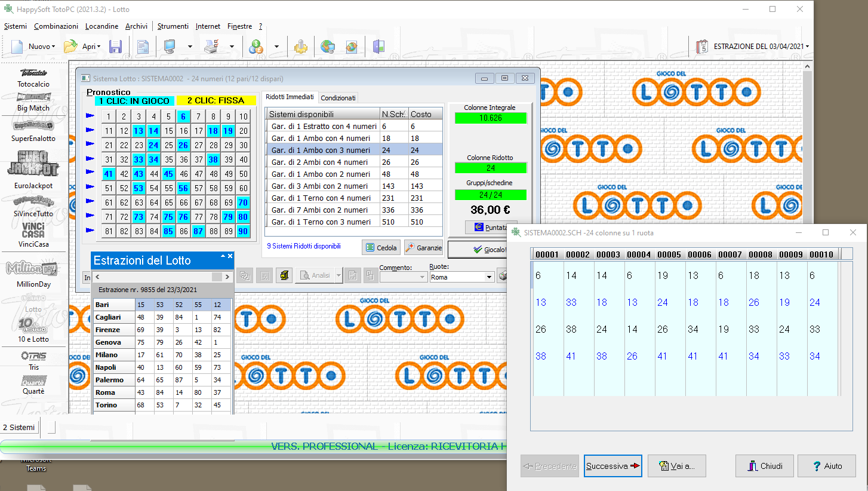This screenshot has height=491, width=868.
Task: Click the Nuovo blank page icon
Action: tap(17, 46)
